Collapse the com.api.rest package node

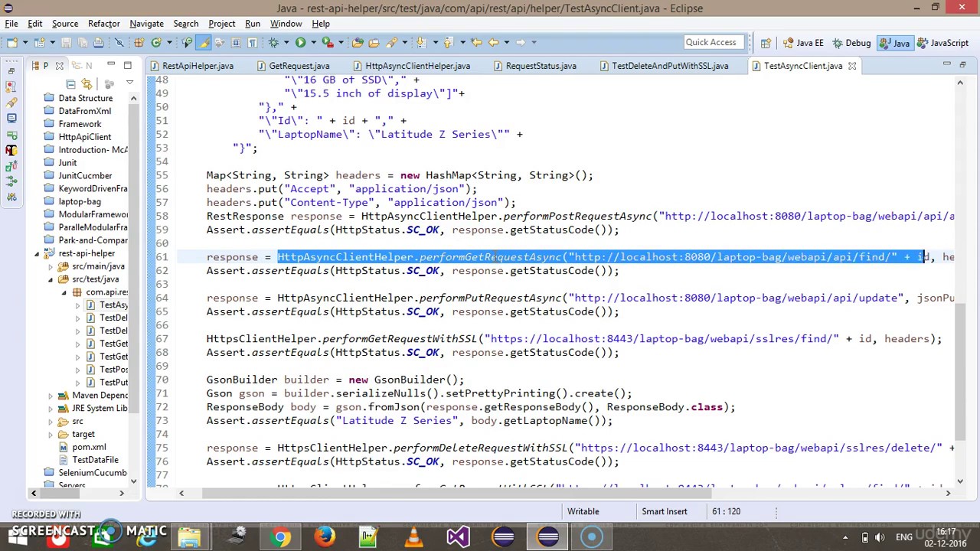point(64,292)
